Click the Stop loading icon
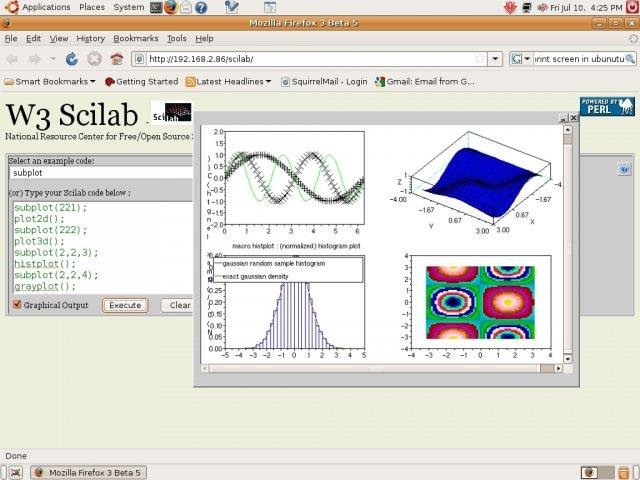The width and height of the screenshot is (640, 480). pos(94,59)
